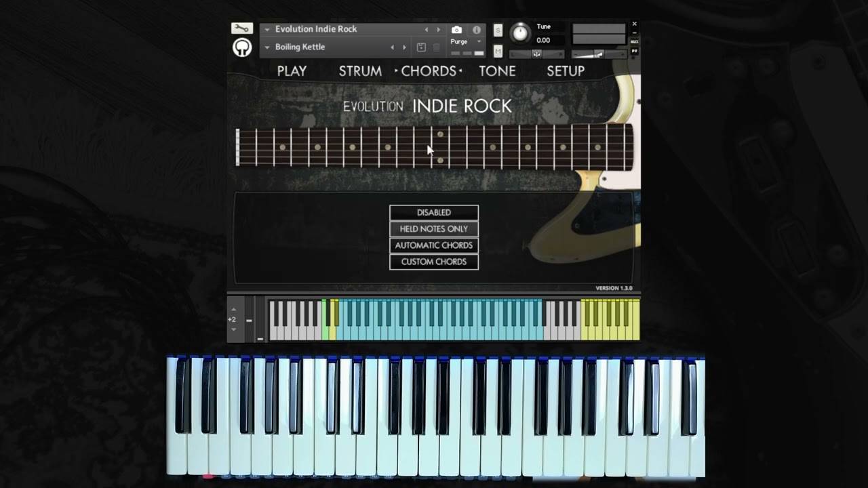Open the SETUP tab
This screenshot has width=868, height=488.
point(566,71)
